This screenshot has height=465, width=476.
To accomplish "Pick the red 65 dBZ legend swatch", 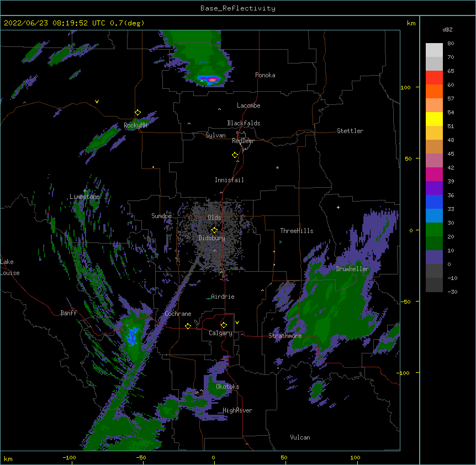I will (x=434, y=77).
